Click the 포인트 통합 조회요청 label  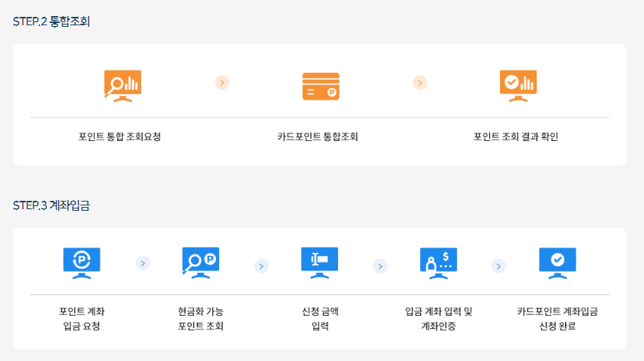point(120,136)
